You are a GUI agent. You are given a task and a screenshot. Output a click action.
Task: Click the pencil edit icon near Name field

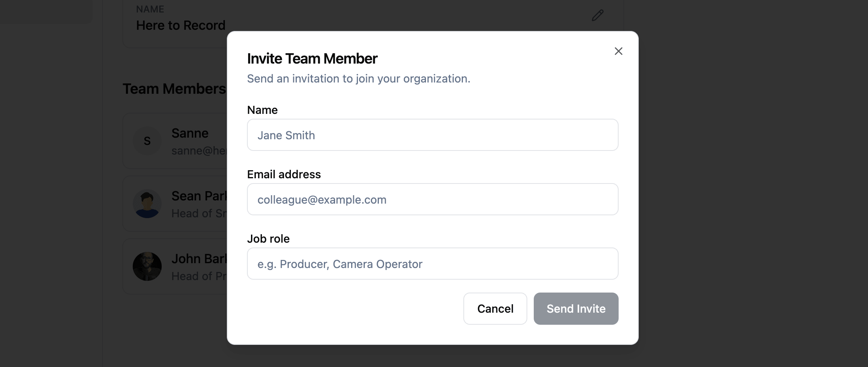tap(597, 15)
